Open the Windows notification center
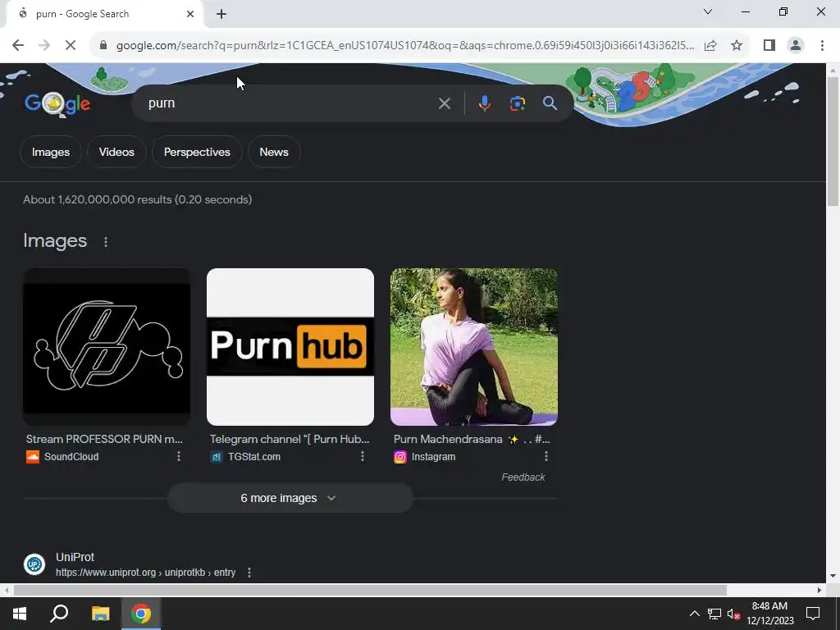Viewport: 840px width, 630px height. (x=813, y=614)
